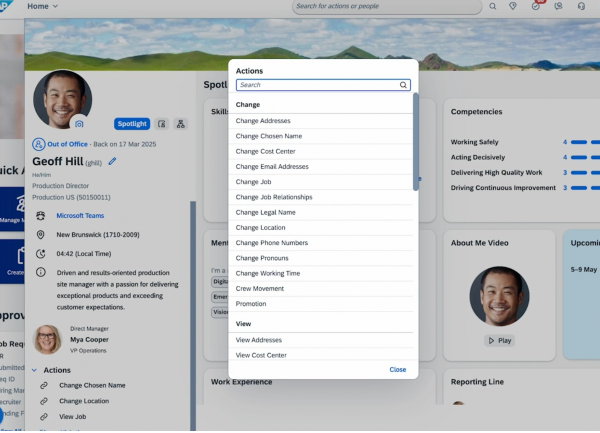Click the pencil edit icon beside Geoff Hill
This screenshot has width=600, height=433.
[113, 160]
